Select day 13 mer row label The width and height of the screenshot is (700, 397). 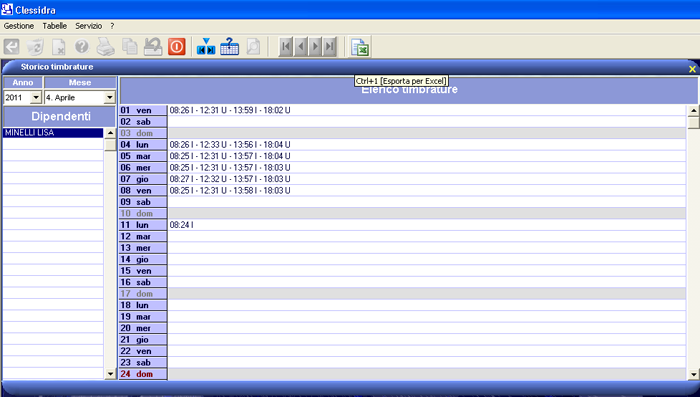[143, 248]
